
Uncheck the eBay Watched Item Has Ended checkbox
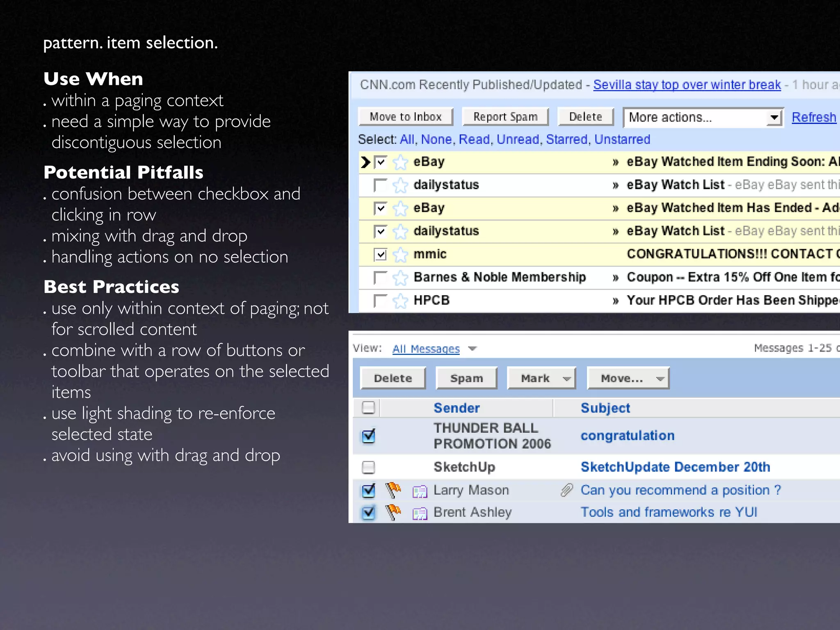click(381, 208)
